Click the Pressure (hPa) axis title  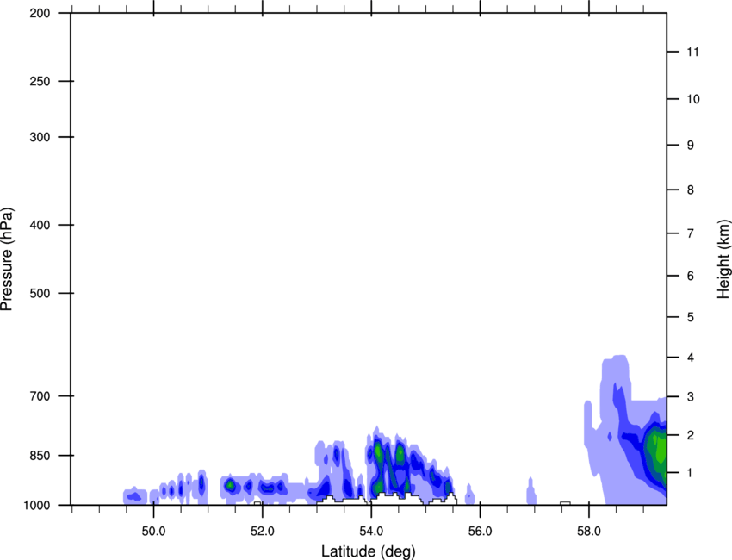click(x=7, y=258)
